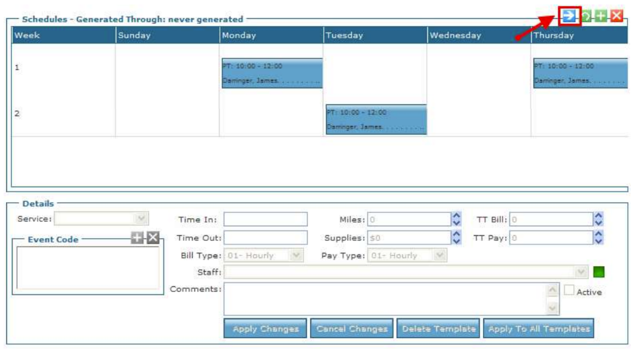Click the Apply Changes button
Screen dimensions: 644x352
[265, 329]
